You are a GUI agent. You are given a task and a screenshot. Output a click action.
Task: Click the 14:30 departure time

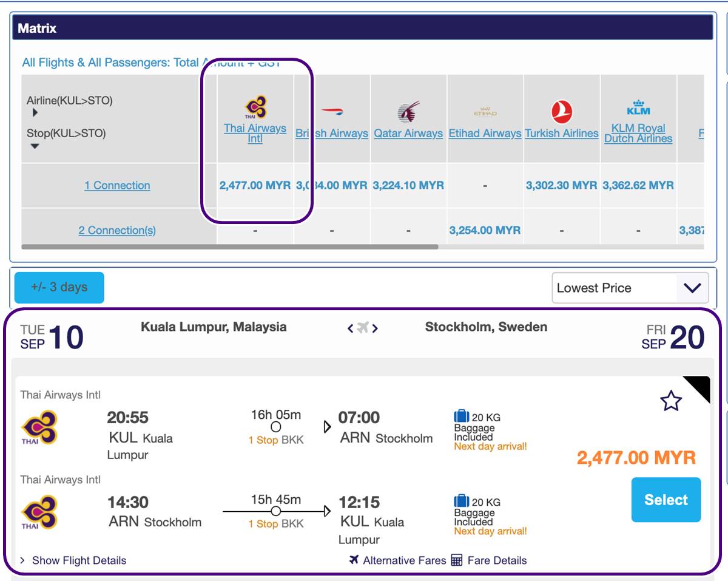[x=128, y=503]
